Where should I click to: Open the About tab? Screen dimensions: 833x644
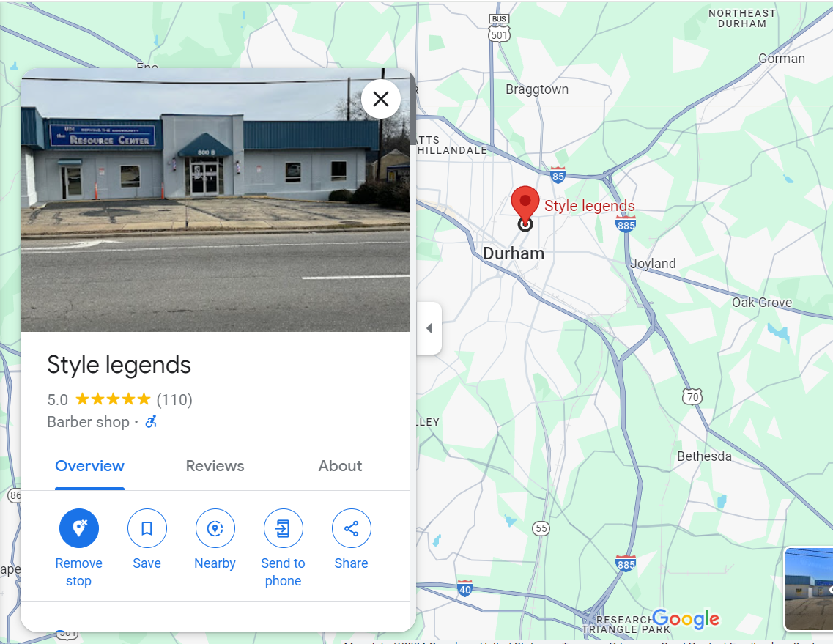point(340,465)
